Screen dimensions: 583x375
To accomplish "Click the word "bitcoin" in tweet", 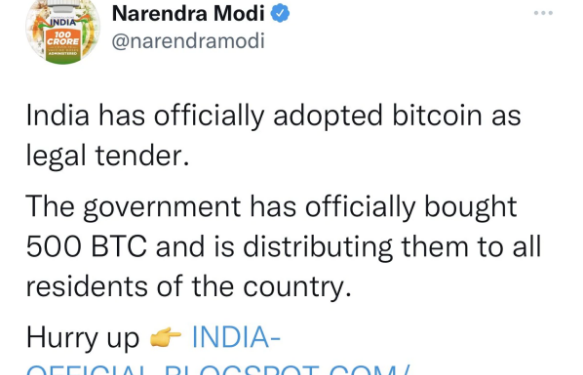I will pyautogui.click(x=438, y=115).
